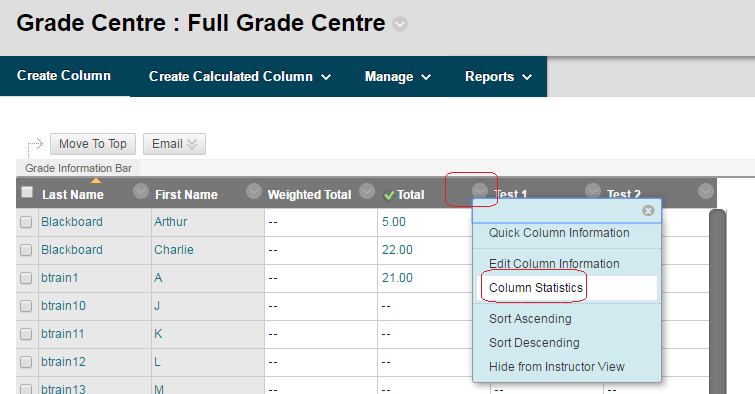
Task: Open the Blackboard last name link for Charlie
Action: click(x=72, y=250)
